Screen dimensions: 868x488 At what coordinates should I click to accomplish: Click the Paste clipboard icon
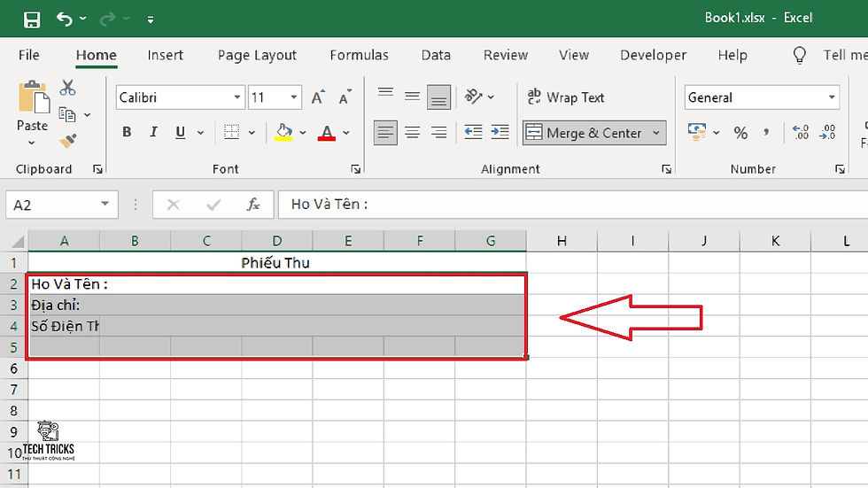pyautogui.click(x=34, y=97)
